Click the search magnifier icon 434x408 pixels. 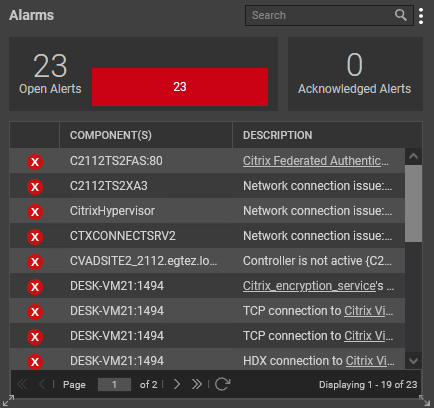[401, 15]
